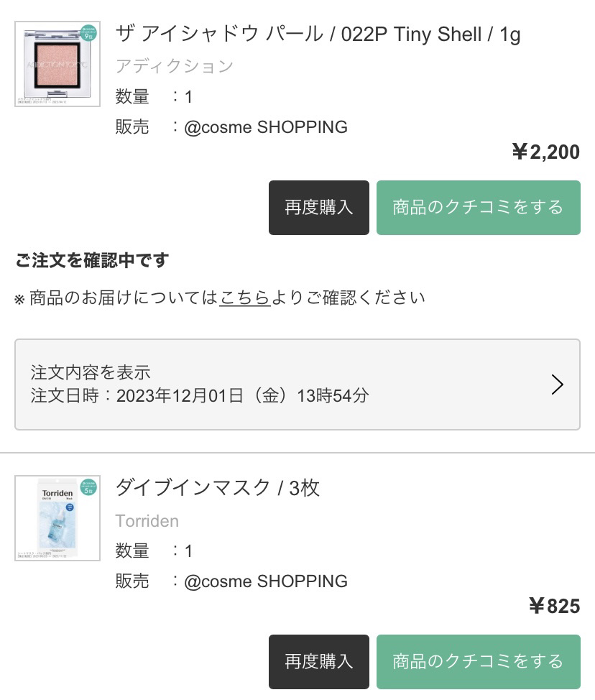The image size is (595, 700).
Task: Click the grey Torriden brand name
Action: 147,521
